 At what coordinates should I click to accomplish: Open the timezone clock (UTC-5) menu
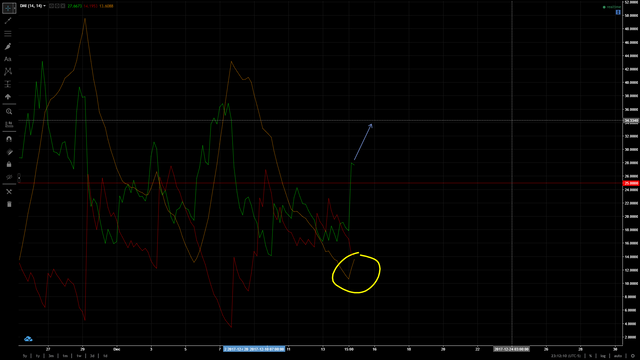pos(566,356)
